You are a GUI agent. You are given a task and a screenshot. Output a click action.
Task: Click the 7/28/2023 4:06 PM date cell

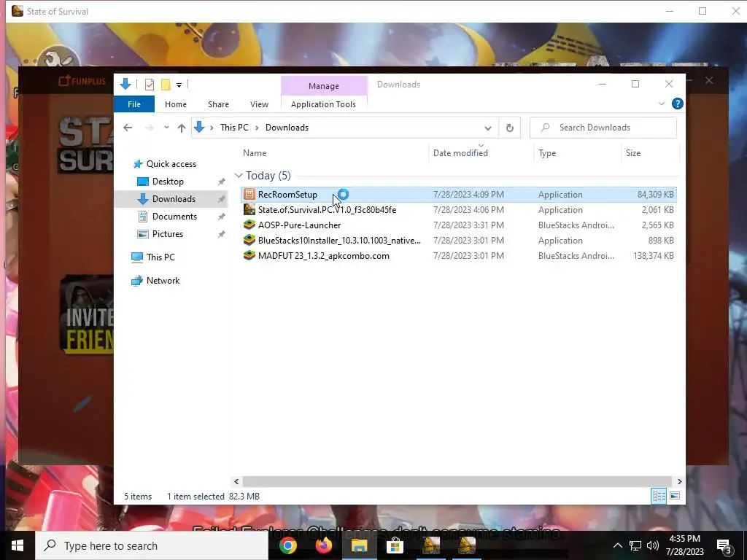click(x=468, y=209)
